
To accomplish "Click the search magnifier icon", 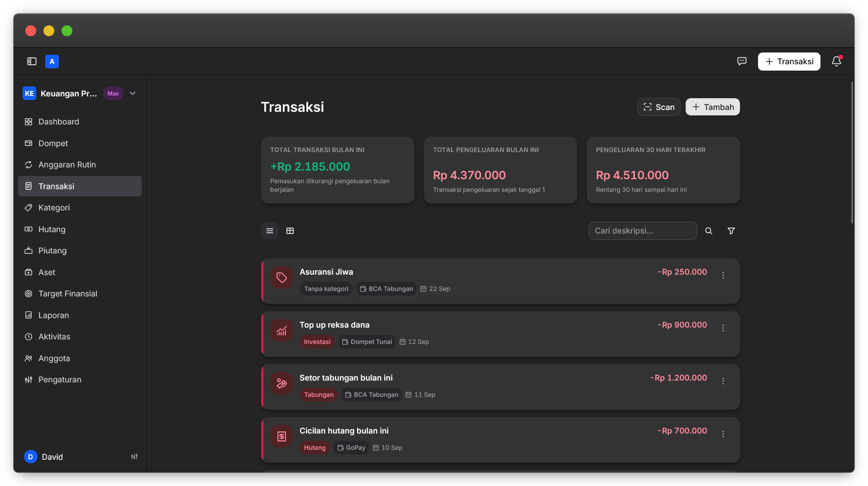I will coord(709,231).
